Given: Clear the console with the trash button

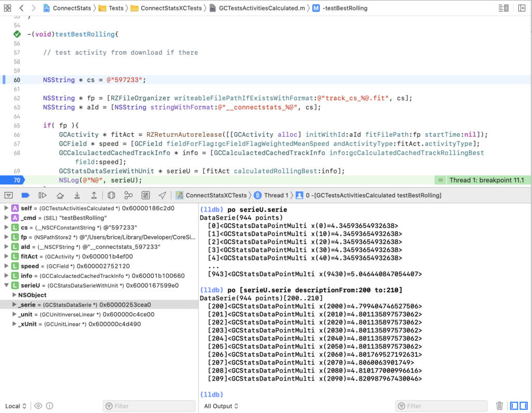Looking at the screenshot, I should (499, 406).
